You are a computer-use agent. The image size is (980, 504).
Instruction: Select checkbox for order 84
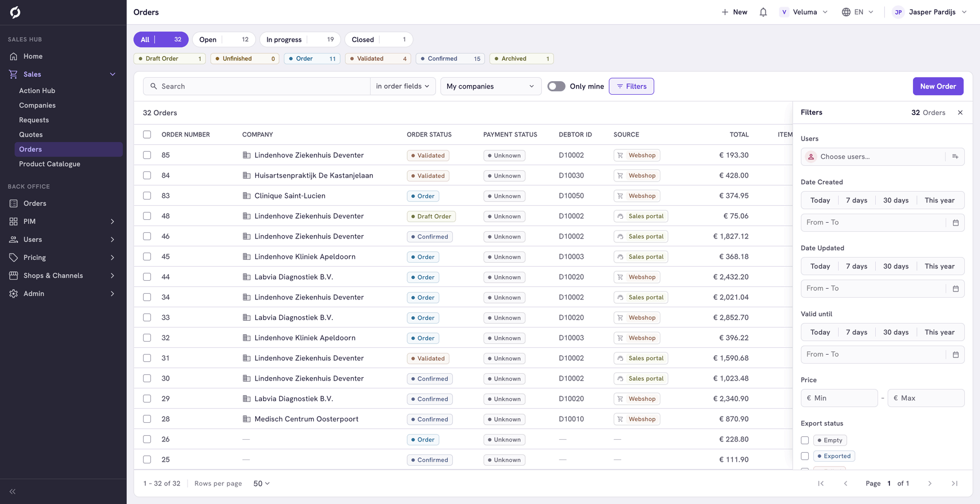(x=147, y=175)
